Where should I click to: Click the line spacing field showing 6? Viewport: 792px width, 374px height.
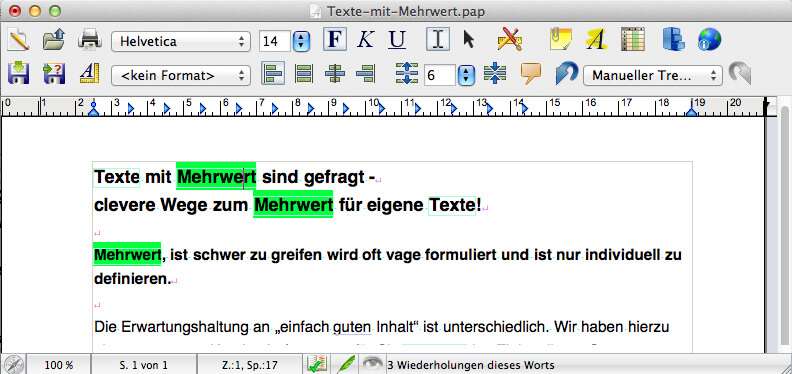point(440,76)
